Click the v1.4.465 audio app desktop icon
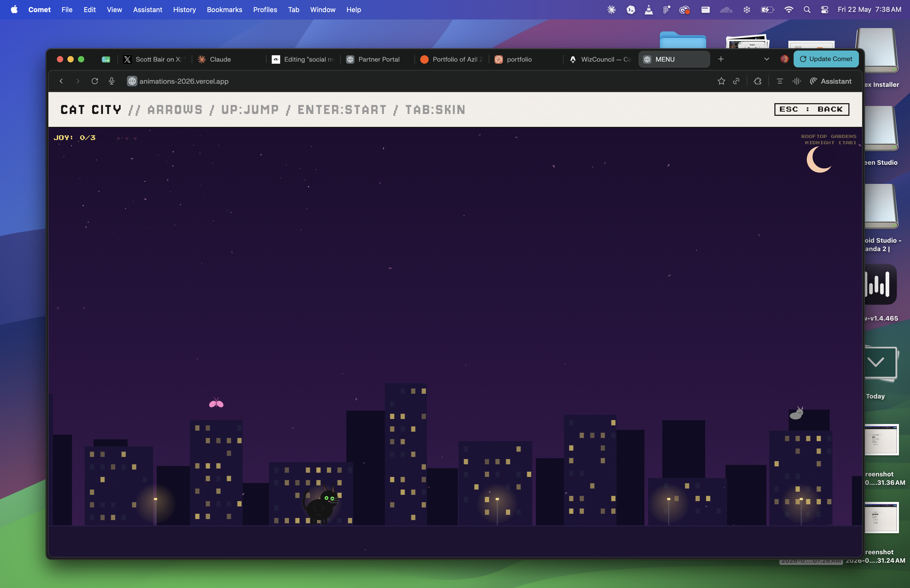Screen dimensions: 910x588 (x=880, y=285)
